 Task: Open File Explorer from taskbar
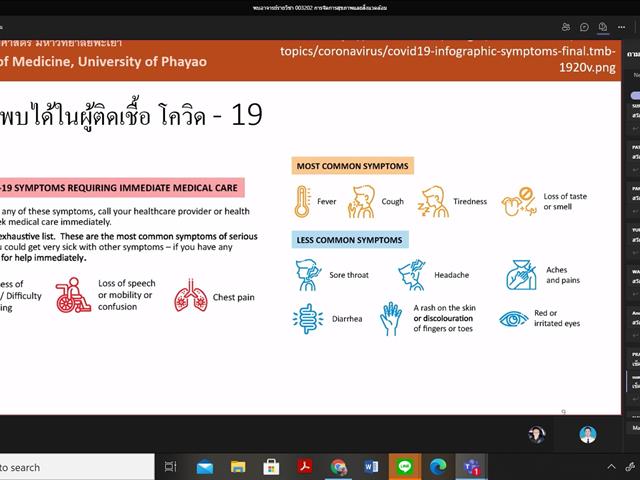coord(238,467)
